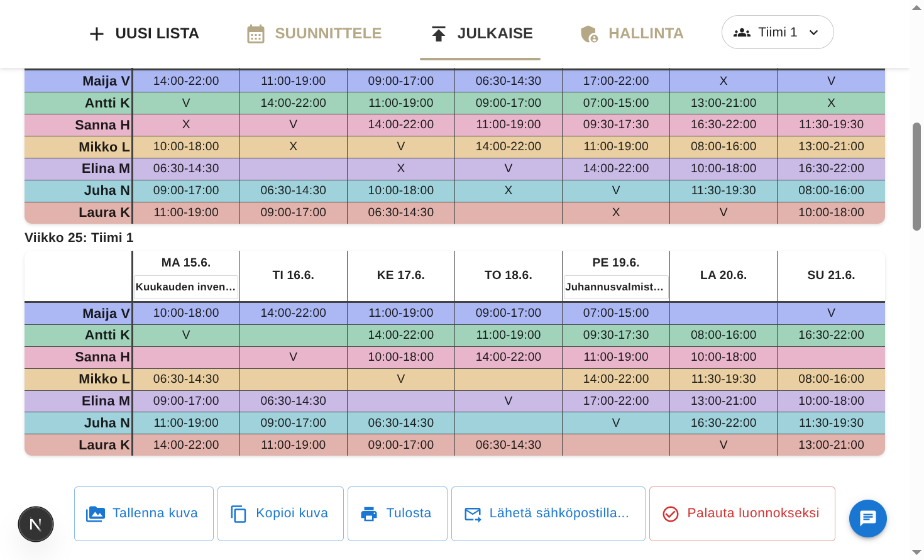The height and width of the screenshot is (560, 924).
Task: Click Maija V's empty cell on LA 20.6.
Action: point(723,313)
